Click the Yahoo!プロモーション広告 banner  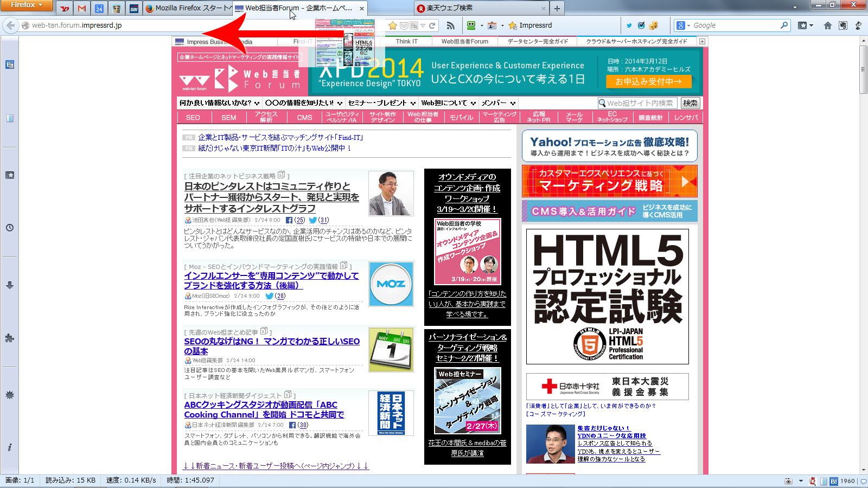click(x=610, y=146)
